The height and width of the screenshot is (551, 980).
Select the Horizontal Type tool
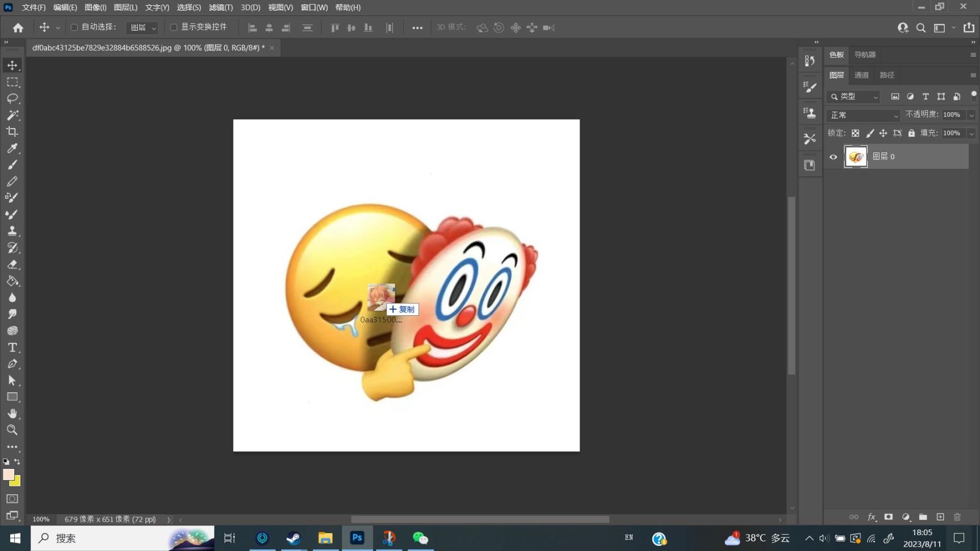[x=12, y=347]
